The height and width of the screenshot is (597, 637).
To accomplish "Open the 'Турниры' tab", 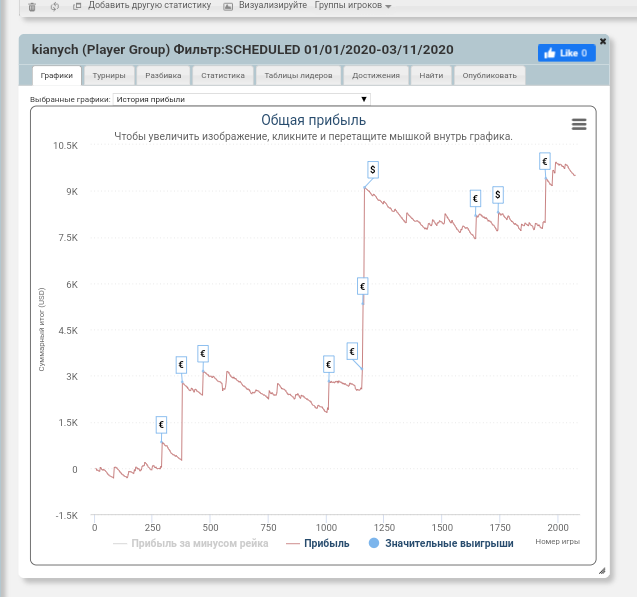I will coord(109,76).
